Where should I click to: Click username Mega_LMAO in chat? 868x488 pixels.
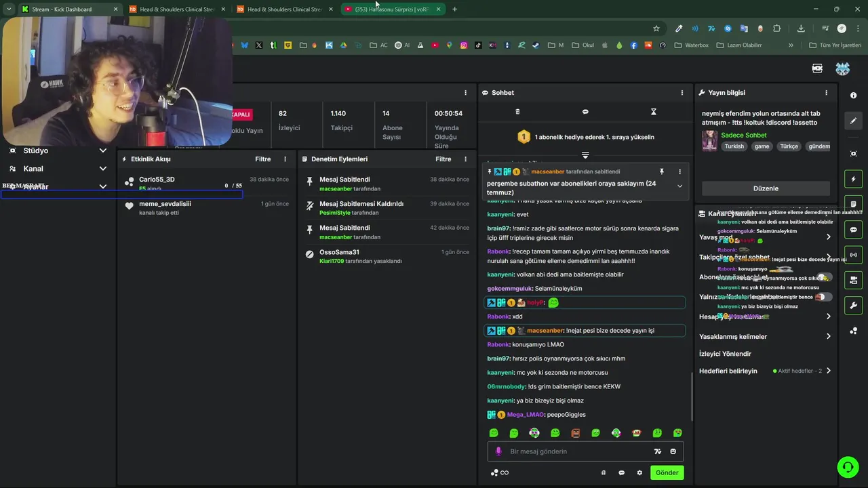point(526,415)
